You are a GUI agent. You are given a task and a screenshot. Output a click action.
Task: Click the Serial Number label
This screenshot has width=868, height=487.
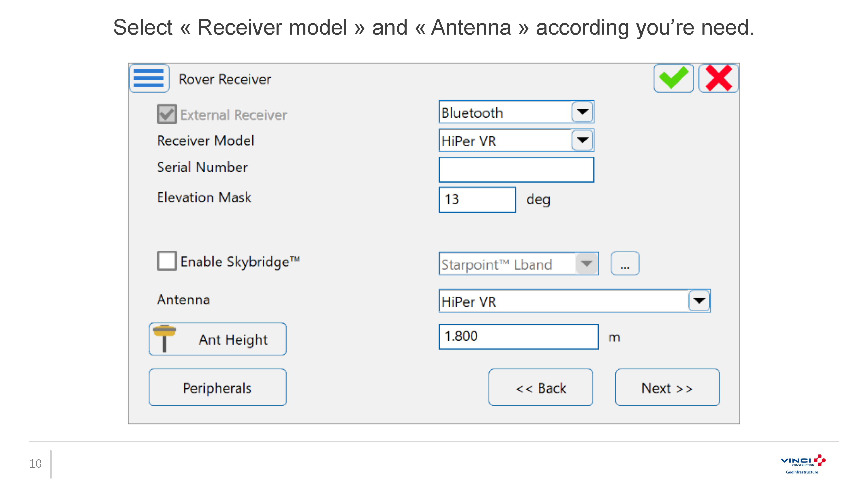click(202, 167)
